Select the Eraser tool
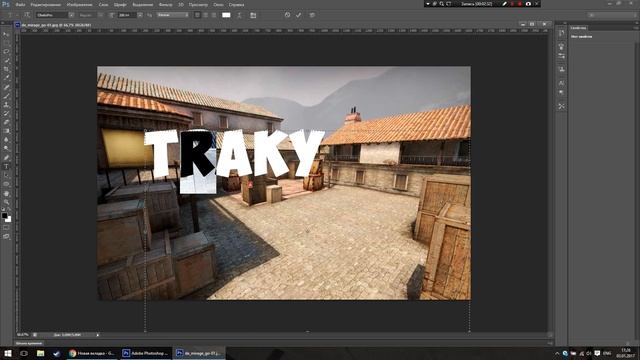Image resolution: width=640 pixels, height=360 pixels. [x=6, y=122]
